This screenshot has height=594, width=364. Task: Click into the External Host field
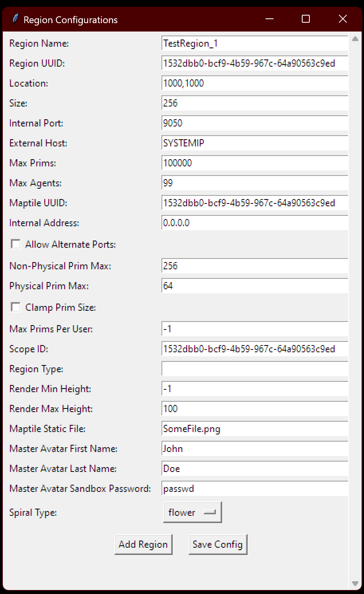(255, 143)
